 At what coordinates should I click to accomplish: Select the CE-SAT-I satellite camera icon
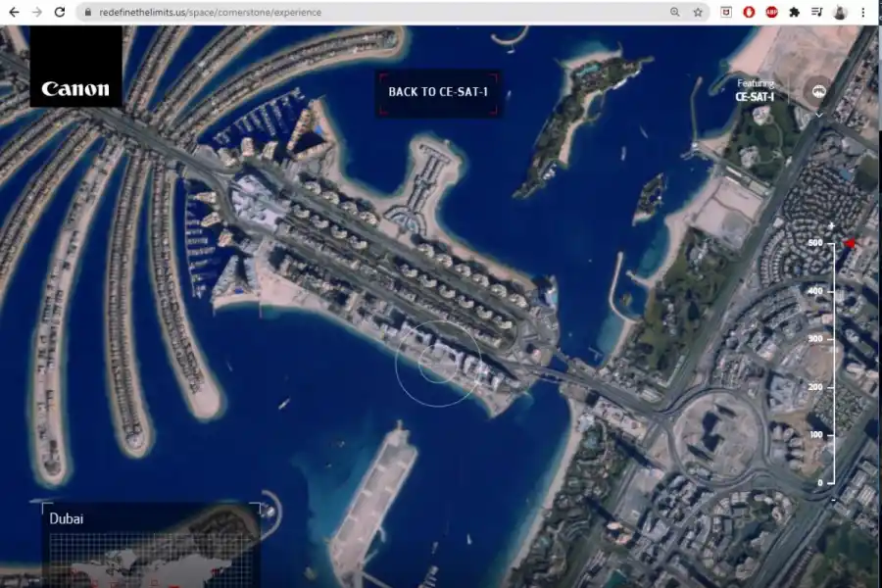(819, 92)
